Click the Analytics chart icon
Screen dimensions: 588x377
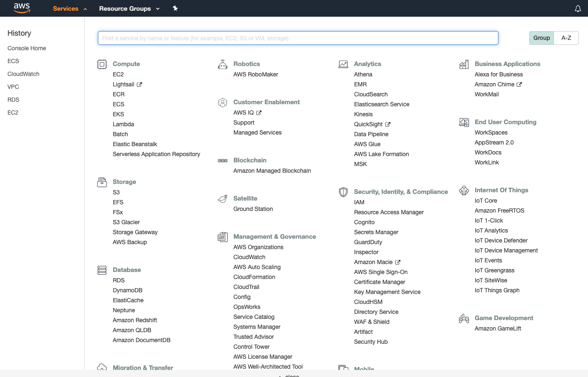point(343,64)
